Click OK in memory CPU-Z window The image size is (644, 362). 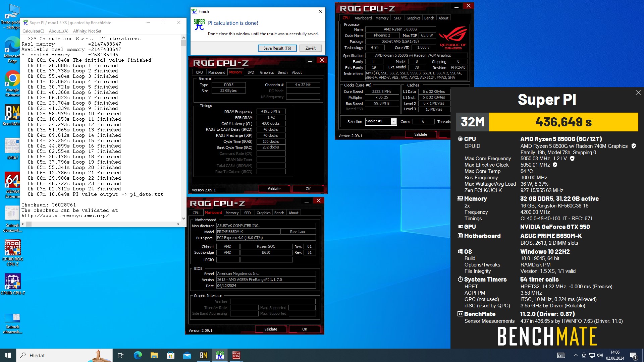pyautogui.click(x=308, y=189)
